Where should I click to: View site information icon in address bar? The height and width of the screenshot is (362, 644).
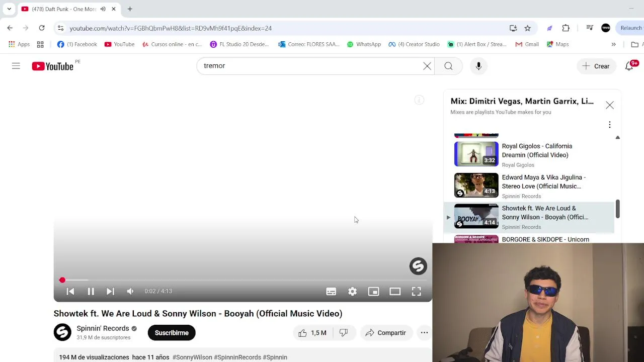tap(60, 28)
